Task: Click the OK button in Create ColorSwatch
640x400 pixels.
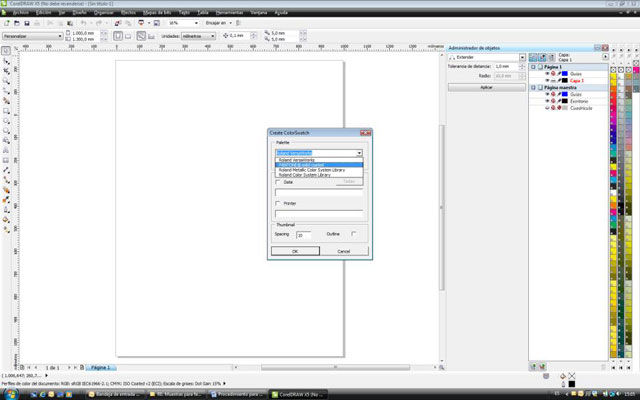Action: point(295,251)
